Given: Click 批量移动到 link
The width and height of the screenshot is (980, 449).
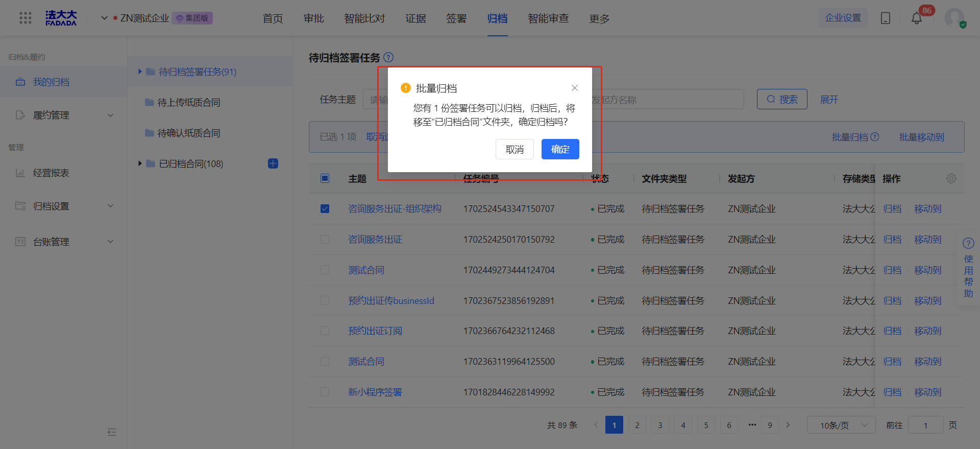Looking at the screenshot, I should [x=921, y=137].
